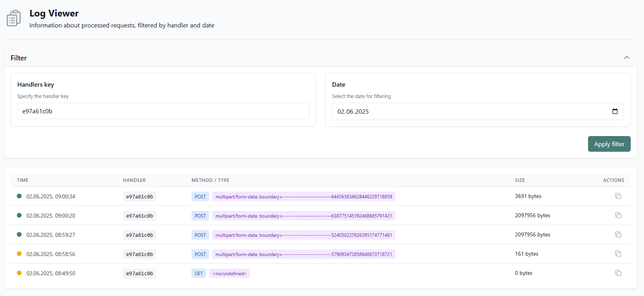Click the SIZE column header

point(520,180)
